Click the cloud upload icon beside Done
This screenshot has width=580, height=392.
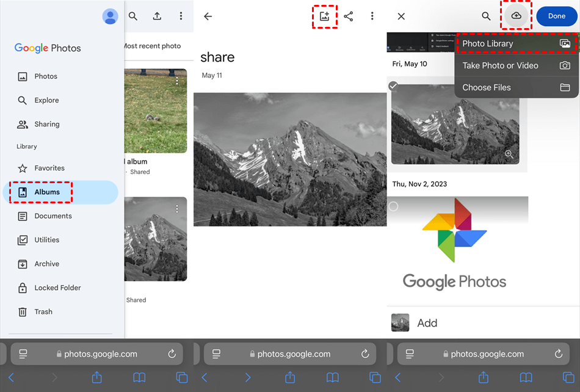click(x=517, y=16)
